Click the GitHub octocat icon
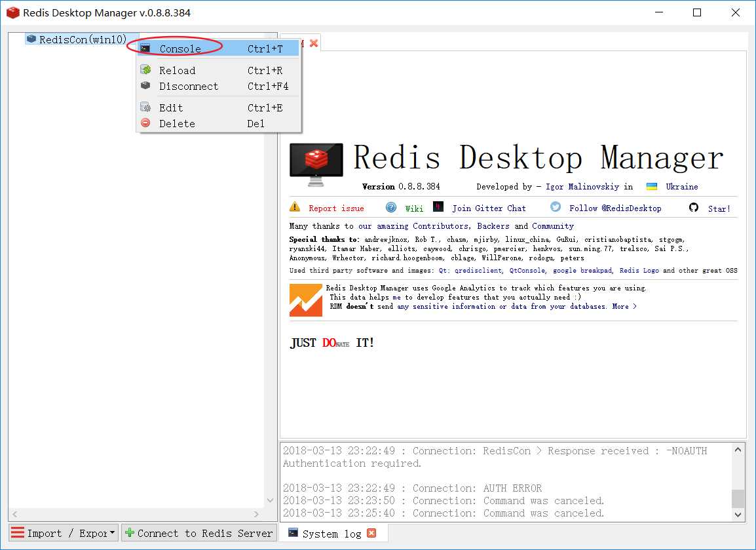This screenshot has width=756, height=550. point(694,207)
